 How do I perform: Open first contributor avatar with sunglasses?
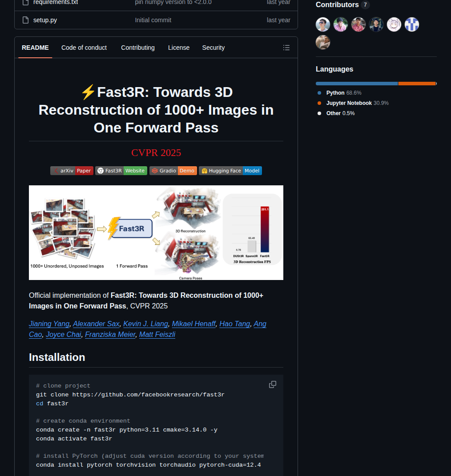point(323,24)
